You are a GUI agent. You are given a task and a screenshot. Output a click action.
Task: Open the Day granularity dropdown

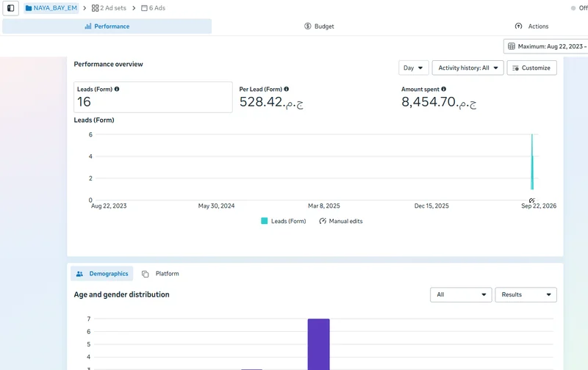(x=413, y=68)
